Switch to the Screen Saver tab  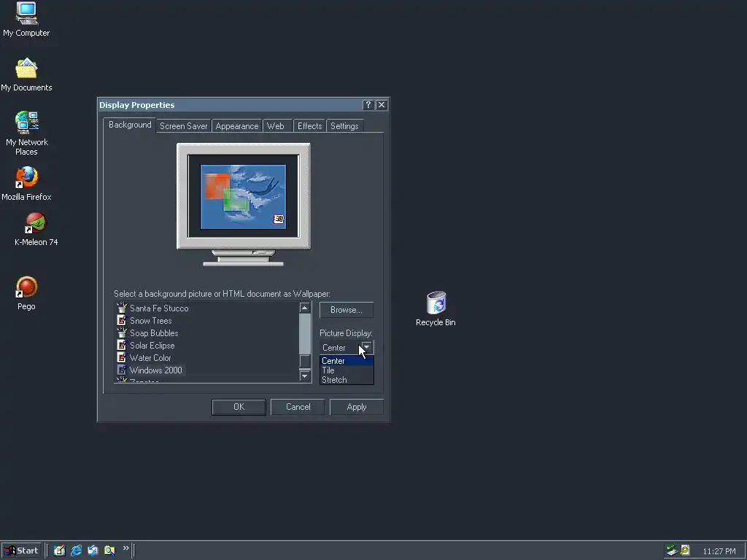point(183,126)
